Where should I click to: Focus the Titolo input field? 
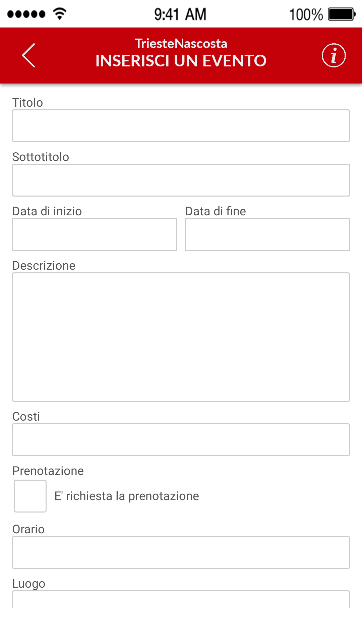tap(181, 126)
